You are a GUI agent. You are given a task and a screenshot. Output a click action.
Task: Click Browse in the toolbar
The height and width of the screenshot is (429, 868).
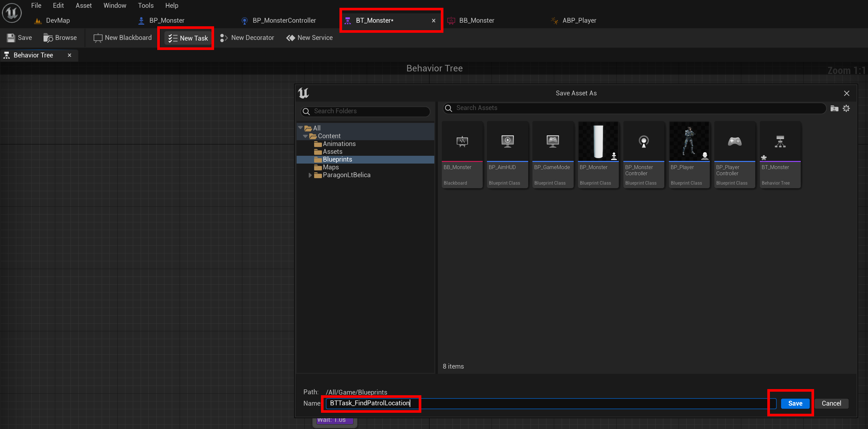point(60,38)
